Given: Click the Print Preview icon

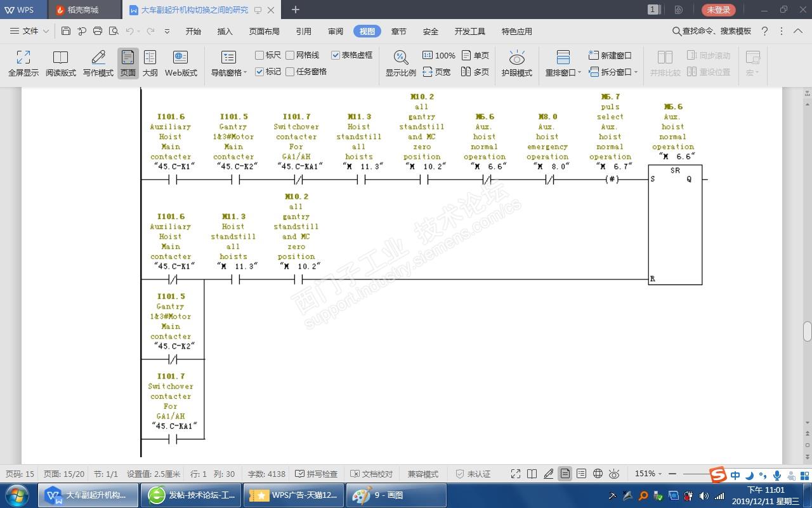Looking at the screenshot, I should 114,31.
